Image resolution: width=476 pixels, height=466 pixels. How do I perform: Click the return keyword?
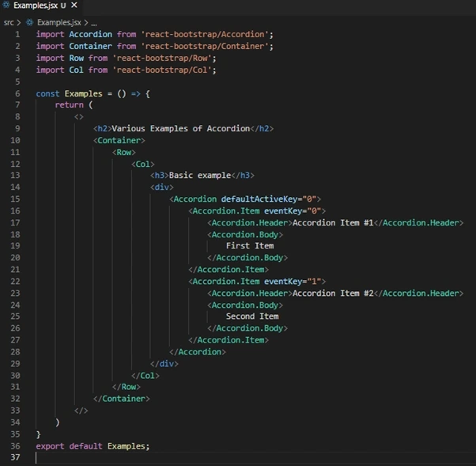pos(70,104)
